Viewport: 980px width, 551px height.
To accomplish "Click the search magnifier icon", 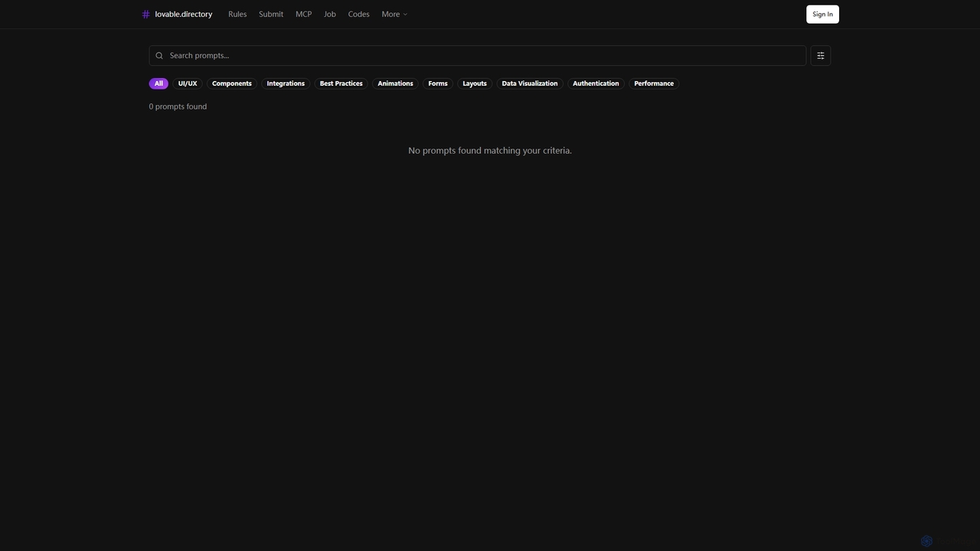I will pyautogui.click(x=159, y=56).
